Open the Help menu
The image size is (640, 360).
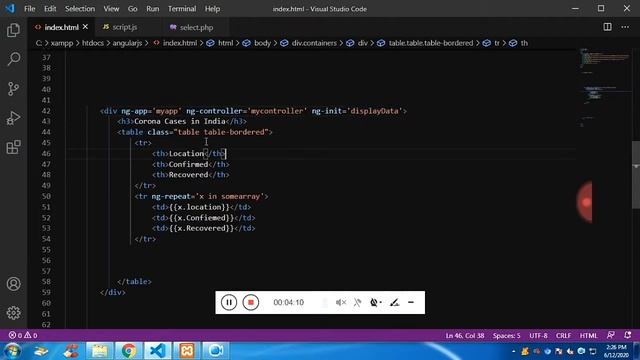[212, 9]
